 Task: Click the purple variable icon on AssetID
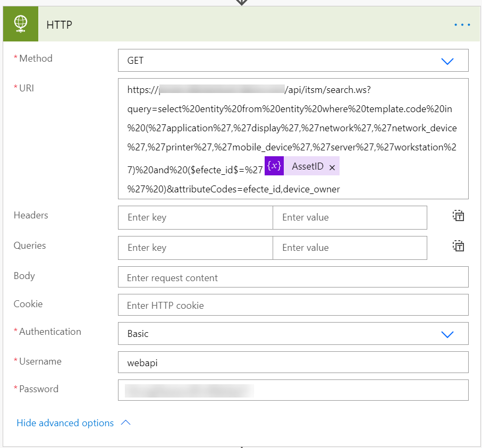274,166
